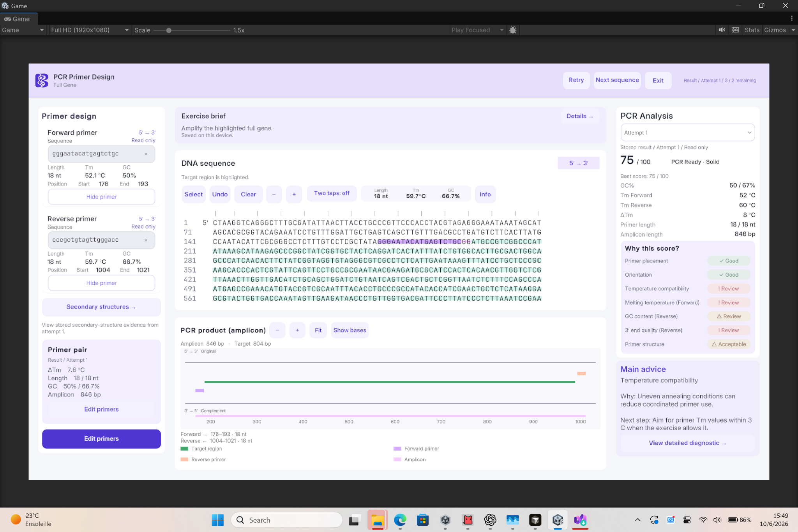The width and height of the screenshot is (798, 532).
Task: Click Retry button
Action: point(576,80)
